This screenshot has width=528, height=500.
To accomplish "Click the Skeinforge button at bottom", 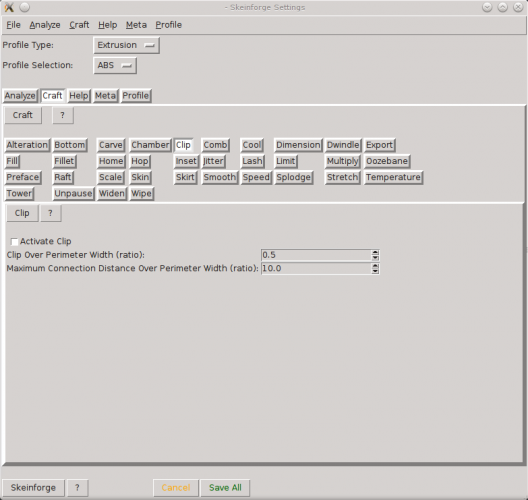I will pyautogui.click(x=33, y=488).
